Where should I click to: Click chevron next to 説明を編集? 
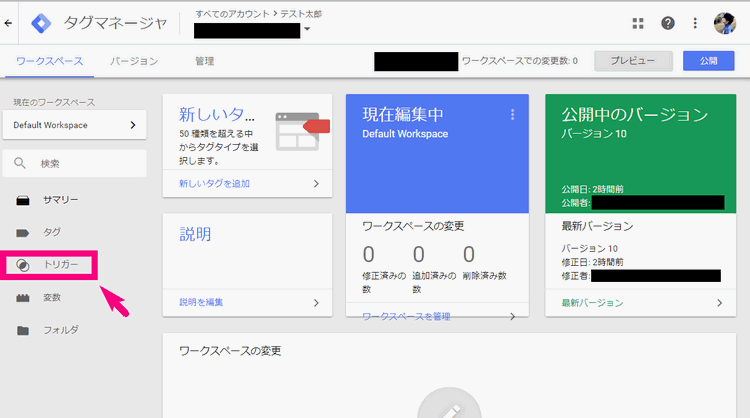(316, 303)
